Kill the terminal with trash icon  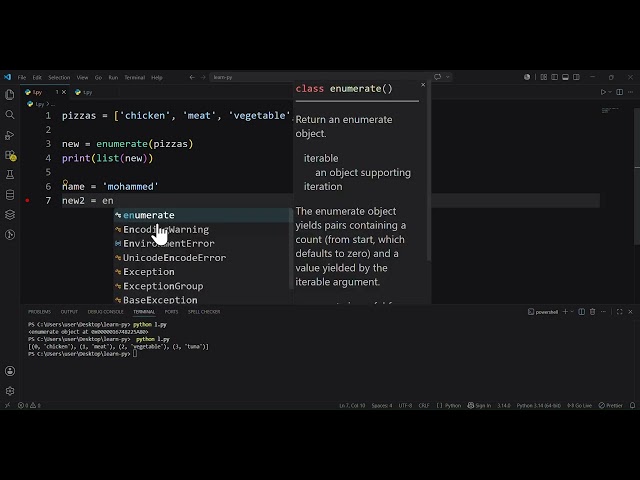pyautogui.click(x=593, y=311)
